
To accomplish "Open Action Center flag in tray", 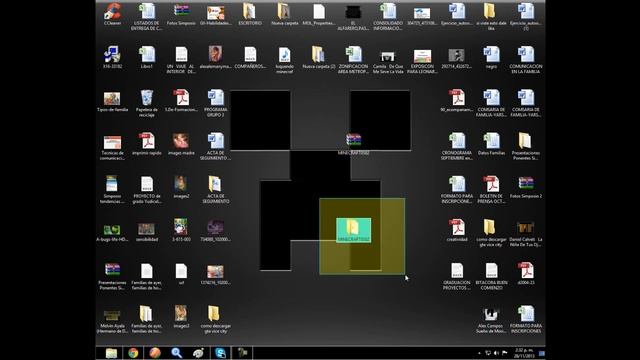I will [504, 353].
